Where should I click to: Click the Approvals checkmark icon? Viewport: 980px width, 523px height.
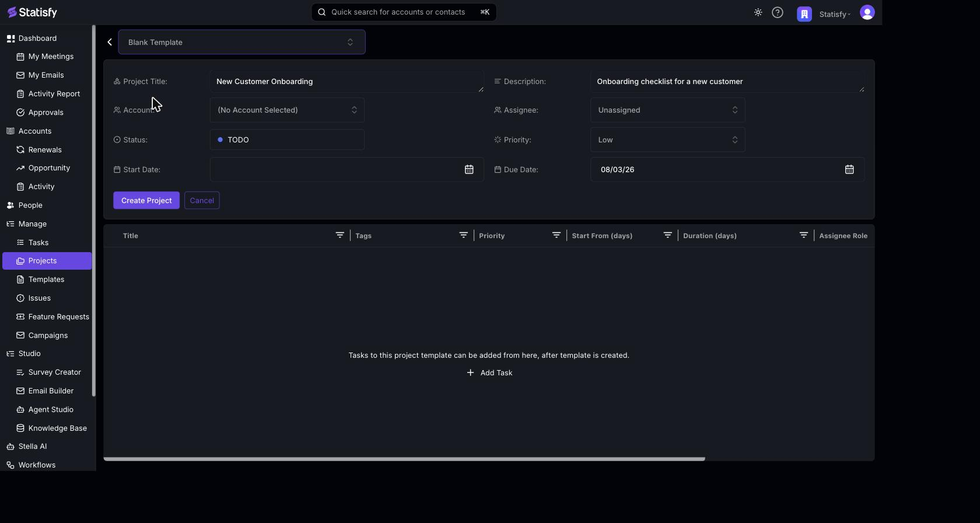[x=20, y=113]
